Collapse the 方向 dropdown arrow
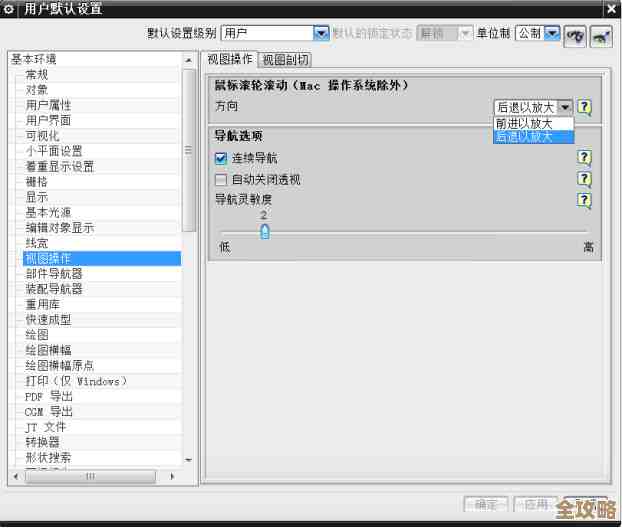Image resolution: width=622 pixels, height=528 pixels. click(x=565, y=107)
